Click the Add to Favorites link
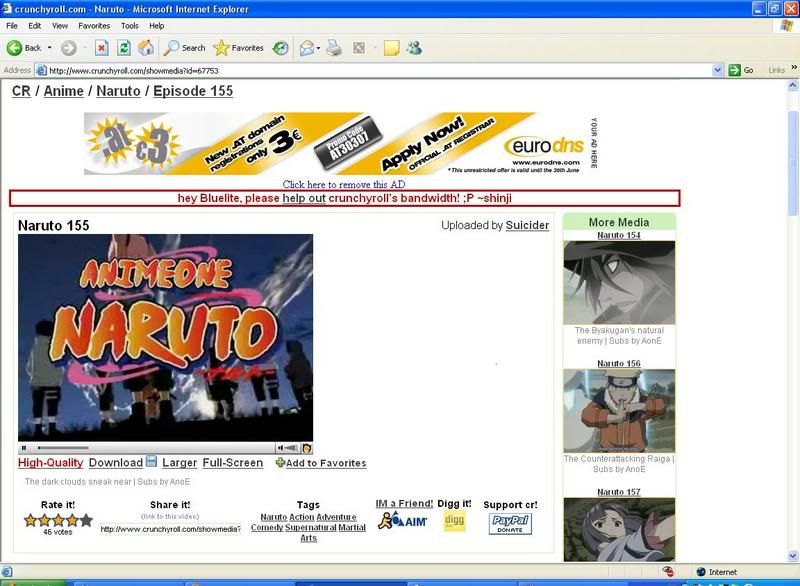The width and height of the screenshot is (800, 586). tap(325, 463)
